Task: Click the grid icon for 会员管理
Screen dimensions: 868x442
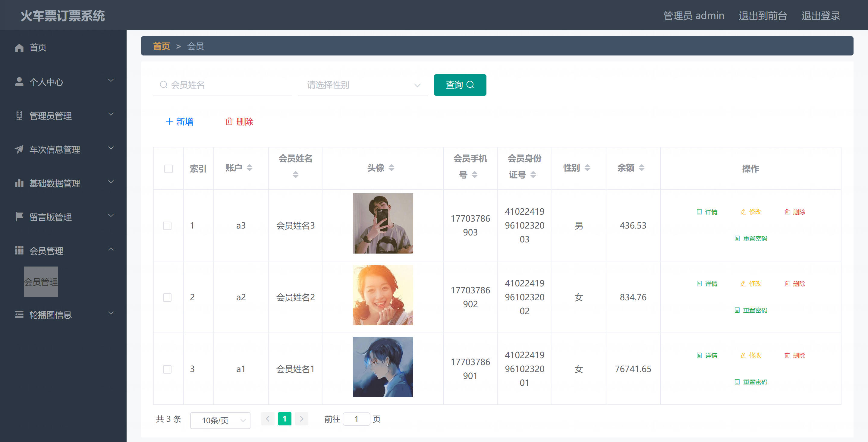Action: point(19,250)
